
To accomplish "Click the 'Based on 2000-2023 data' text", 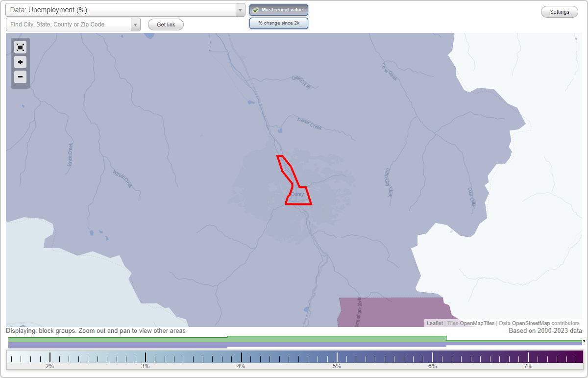I will (545, 331).
